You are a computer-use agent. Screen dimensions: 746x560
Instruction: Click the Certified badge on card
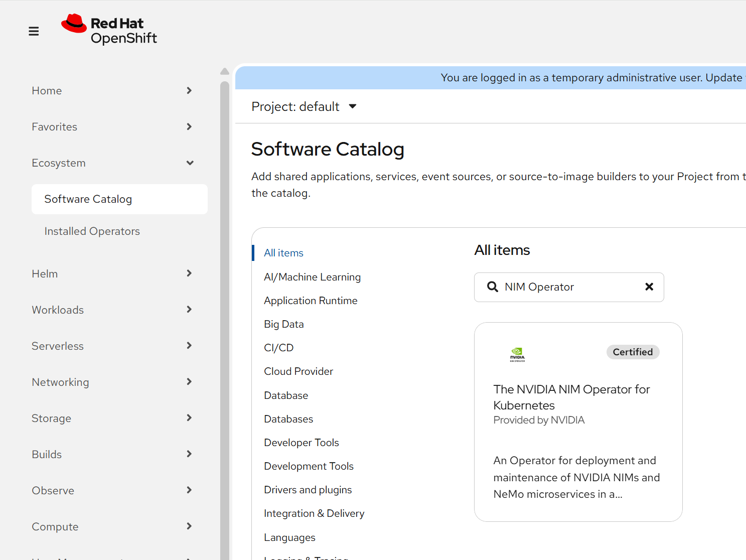[632, 352]
